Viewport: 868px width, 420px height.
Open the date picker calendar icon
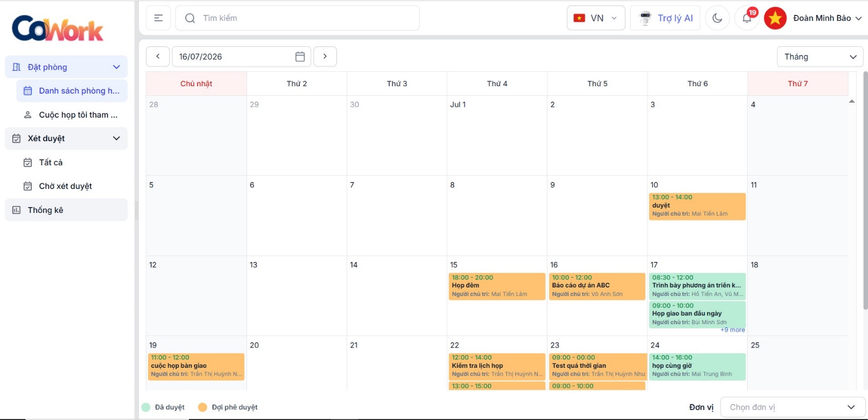[300, 56]
